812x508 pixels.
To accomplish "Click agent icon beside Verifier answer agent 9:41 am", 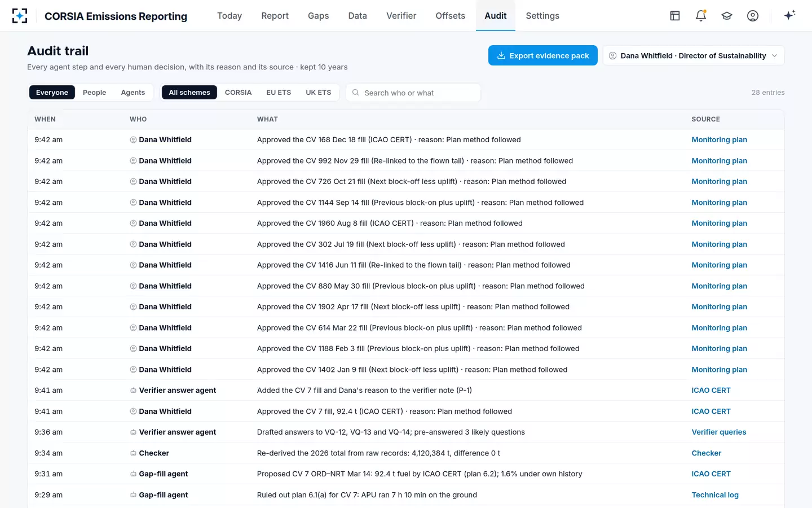I will coord(134,391).
